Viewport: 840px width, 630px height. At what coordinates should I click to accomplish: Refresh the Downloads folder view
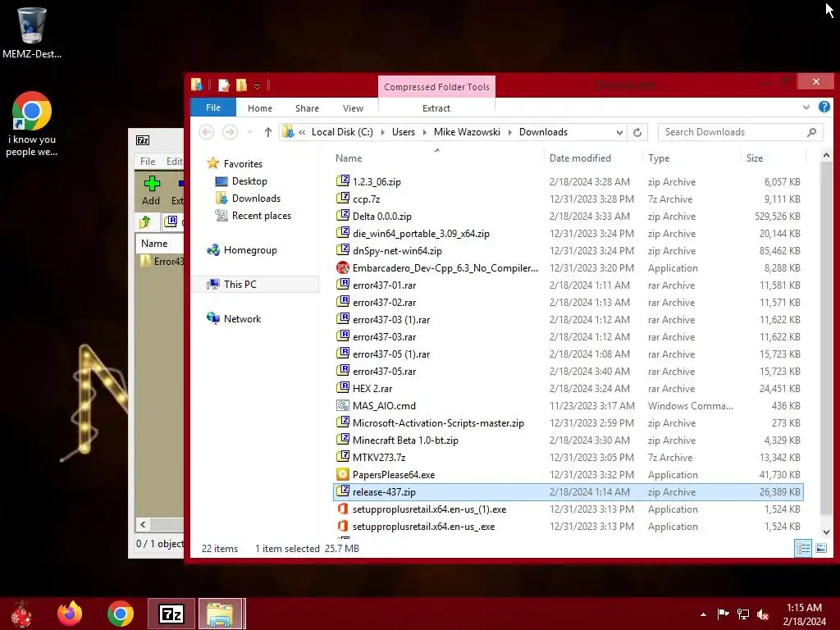tap(637, 132)
